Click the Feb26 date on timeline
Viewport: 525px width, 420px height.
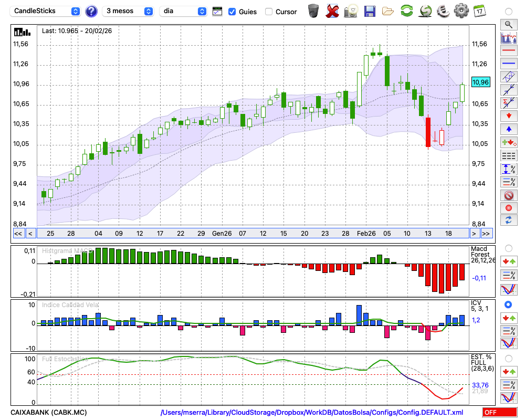click(x=366, y=234)
